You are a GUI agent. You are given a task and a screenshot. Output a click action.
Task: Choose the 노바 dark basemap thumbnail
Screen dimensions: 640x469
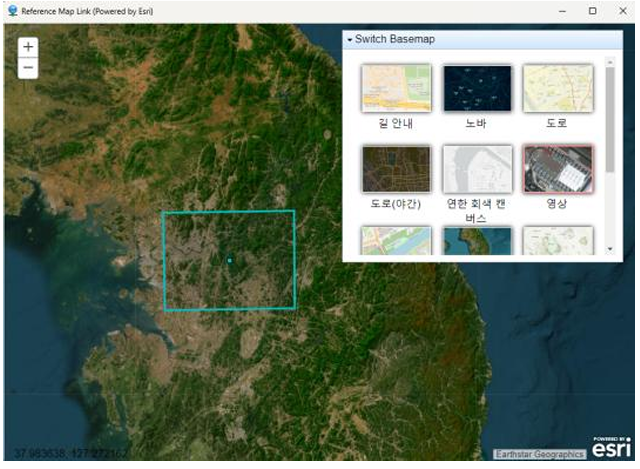pyautogui.click(x=477, y=88)
